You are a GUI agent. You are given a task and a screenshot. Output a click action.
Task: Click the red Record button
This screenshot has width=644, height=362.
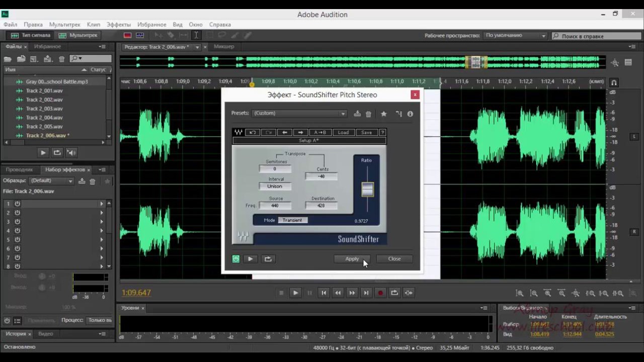(x=380, y=293)
